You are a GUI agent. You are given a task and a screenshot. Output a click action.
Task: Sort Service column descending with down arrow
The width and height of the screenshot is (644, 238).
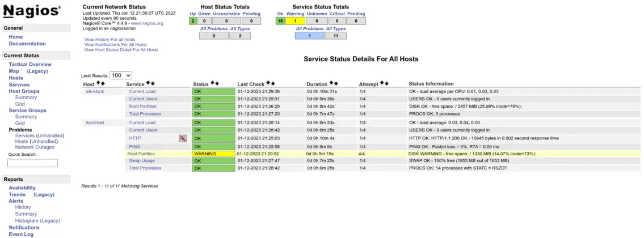pos(153,84)
